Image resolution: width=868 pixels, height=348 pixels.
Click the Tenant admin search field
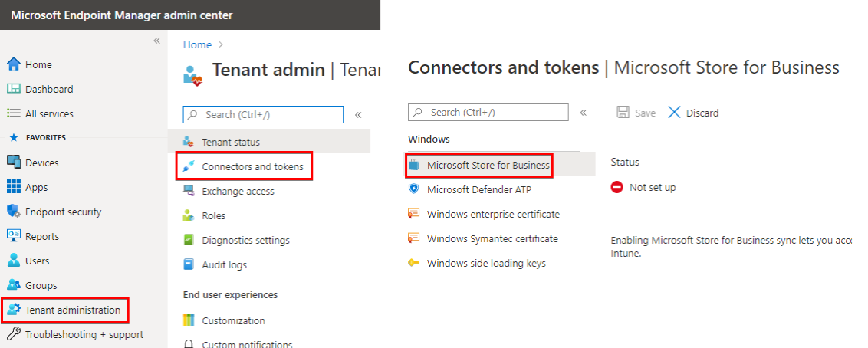(263, 114)
